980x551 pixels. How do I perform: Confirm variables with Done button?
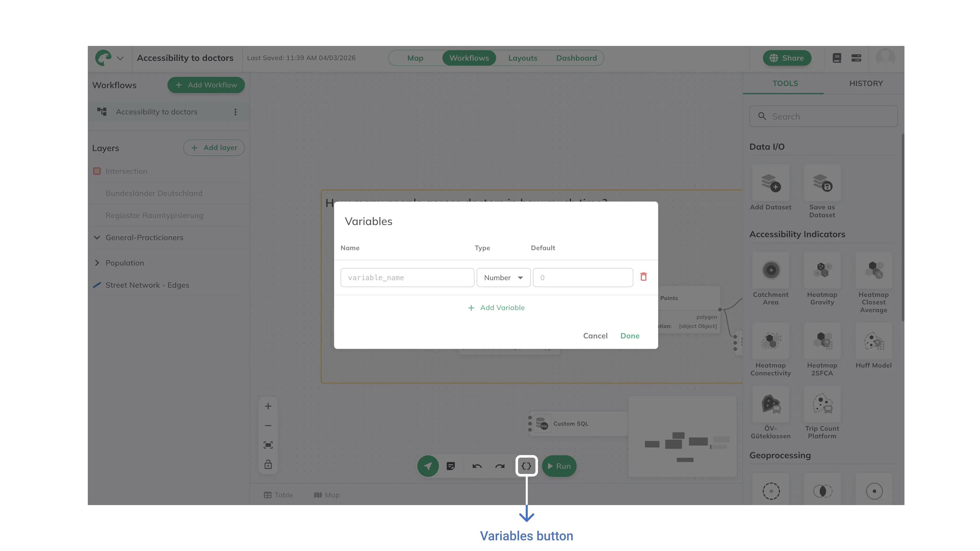(x=630, y=336)
